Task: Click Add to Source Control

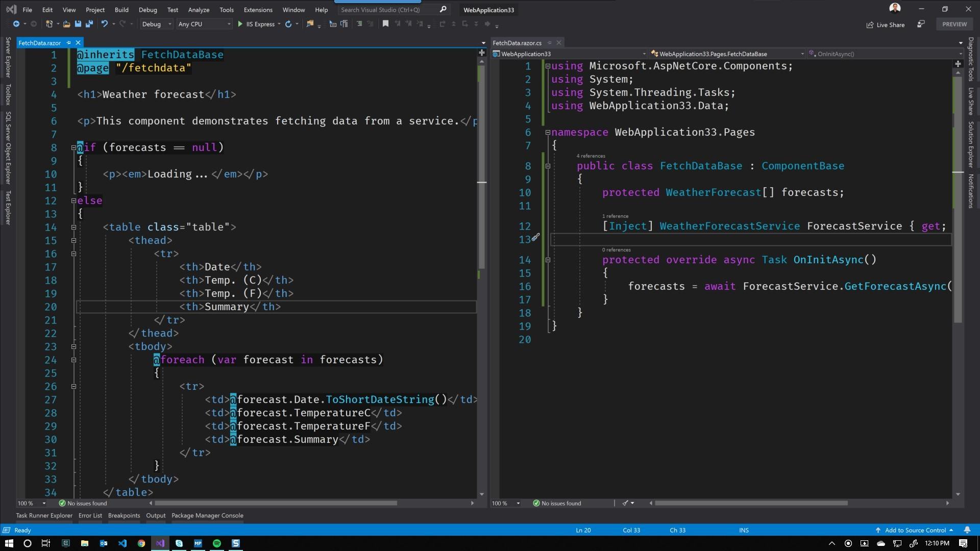Action: coord(915,530)
